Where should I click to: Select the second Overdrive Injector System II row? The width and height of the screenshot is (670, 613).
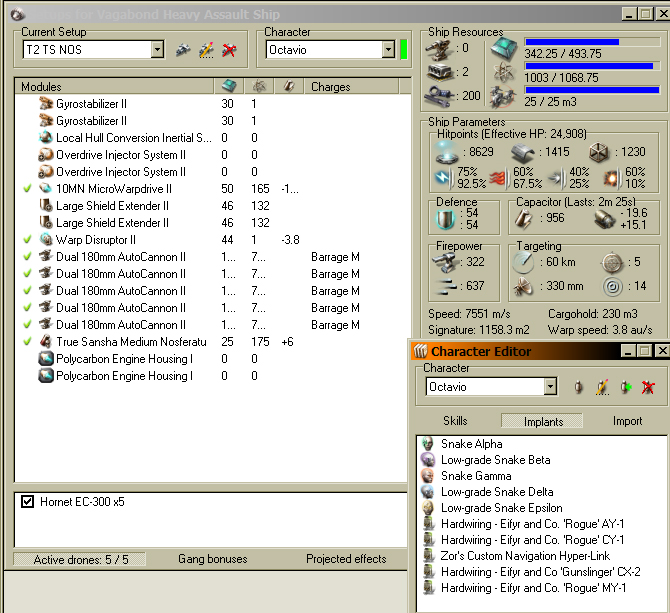(x=212, y=172)
